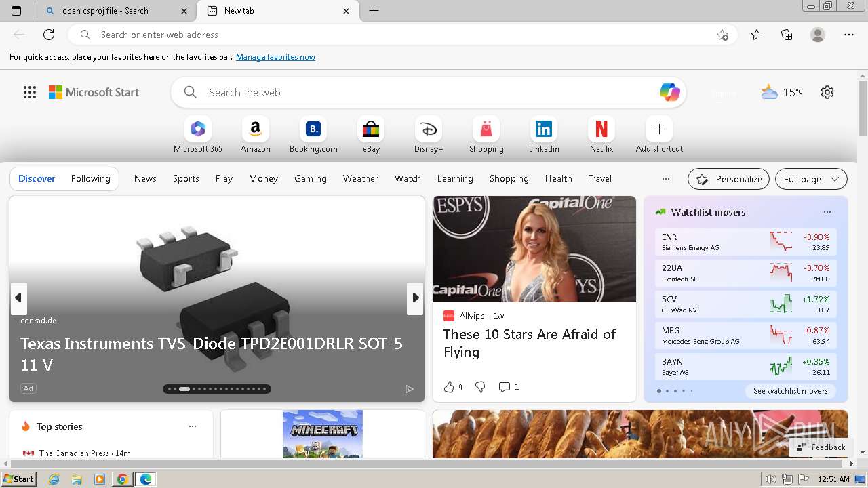Expand the Full page layout dropdown
This screenshot has width=868, height=488.
811,179
